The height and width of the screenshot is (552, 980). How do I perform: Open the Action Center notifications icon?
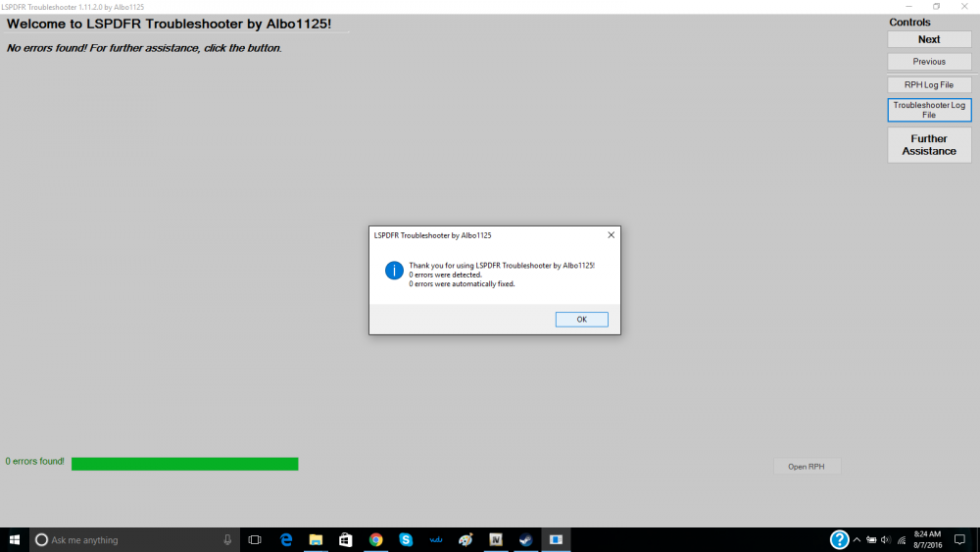tap(960, 539)
